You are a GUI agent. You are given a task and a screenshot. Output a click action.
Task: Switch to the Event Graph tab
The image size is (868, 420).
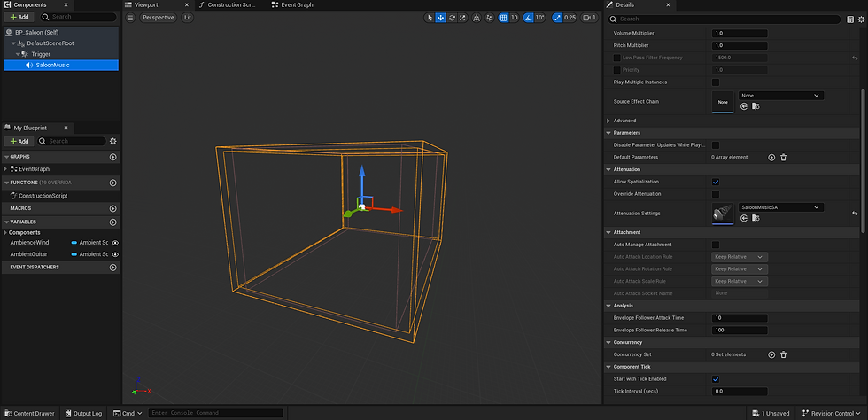click(297, 4)
